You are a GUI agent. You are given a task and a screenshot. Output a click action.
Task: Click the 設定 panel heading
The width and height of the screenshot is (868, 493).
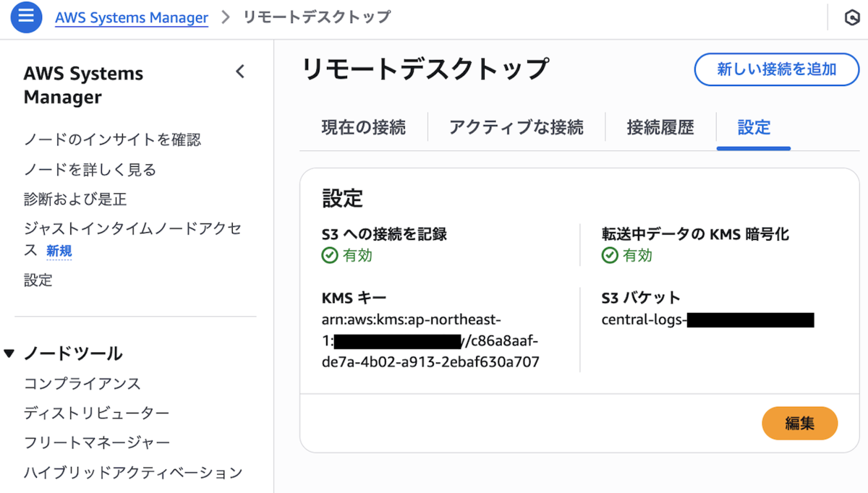[x=342, y=198]
